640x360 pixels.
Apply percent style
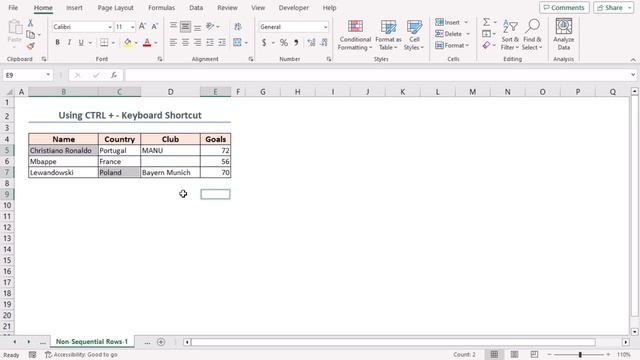[284, 42]
